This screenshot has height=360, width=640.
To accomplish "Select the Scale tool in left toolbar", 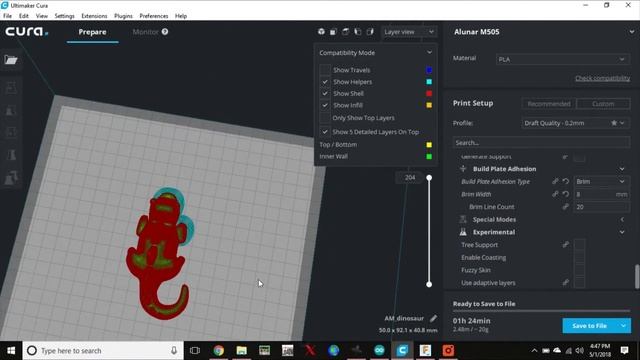I will coord(11,110).
